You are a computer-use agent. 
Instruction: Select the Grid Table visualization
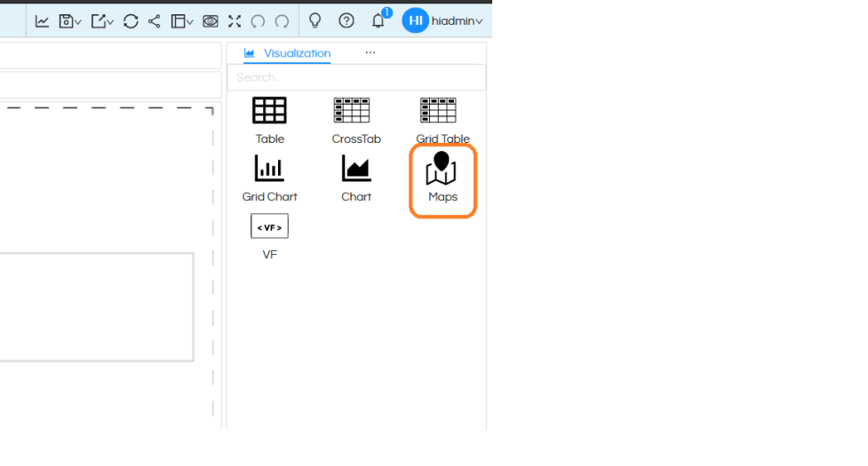click(442, 121)
